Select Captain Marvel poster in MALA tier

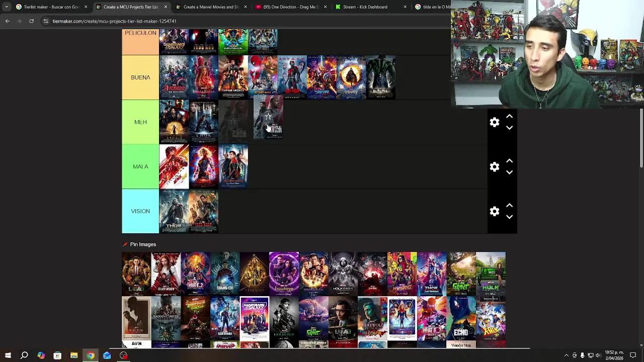click(x=204, y=166)
